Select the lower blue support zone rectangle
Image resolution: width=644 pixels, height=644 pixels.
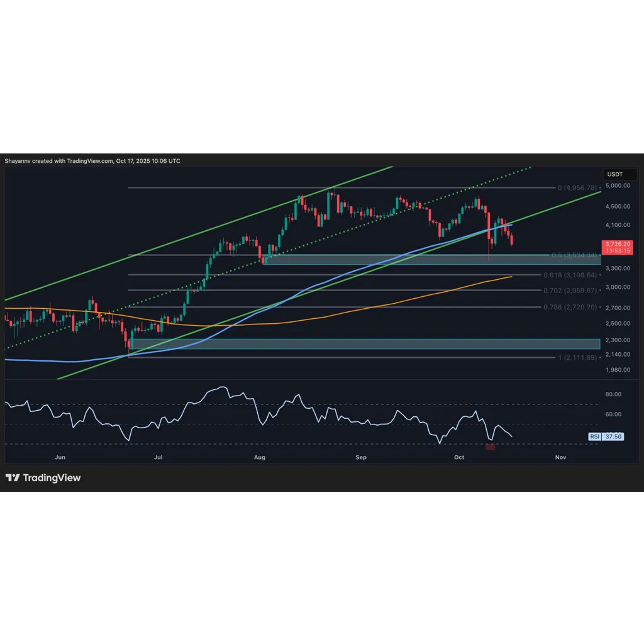pyautogui.click(x=365, y=344)
